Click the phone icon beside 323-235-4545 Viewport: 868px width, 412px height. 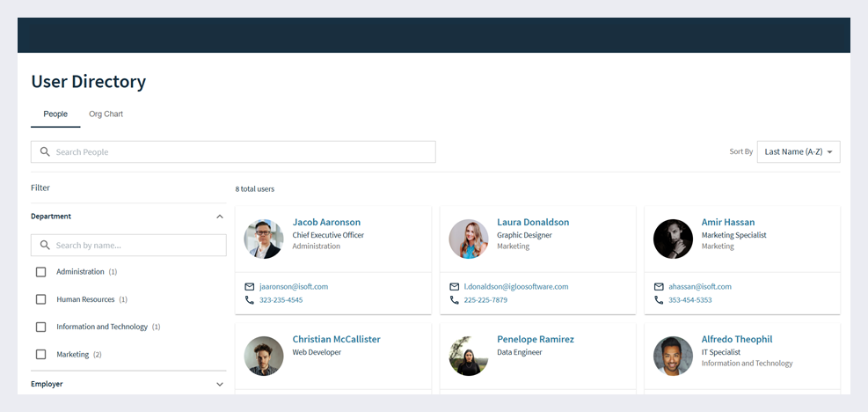[249, 300]
